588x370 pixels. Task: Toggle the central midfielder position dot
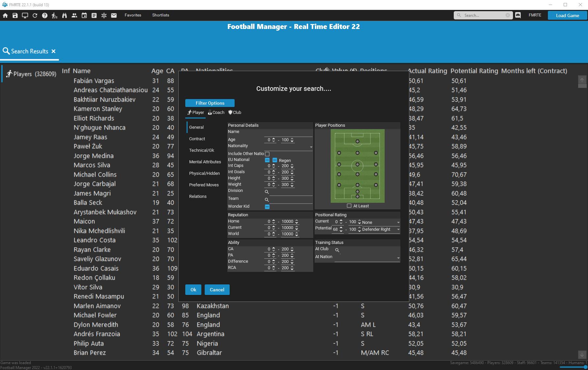click(357, 165)
